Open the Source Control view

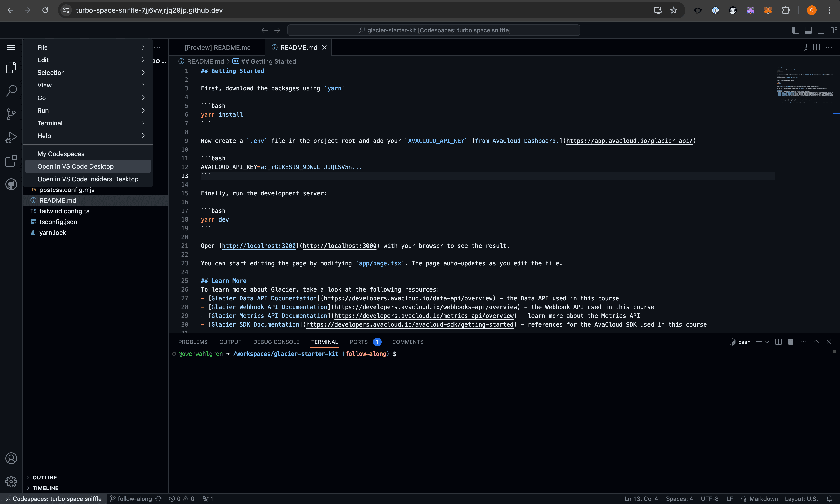click(11, 114)
